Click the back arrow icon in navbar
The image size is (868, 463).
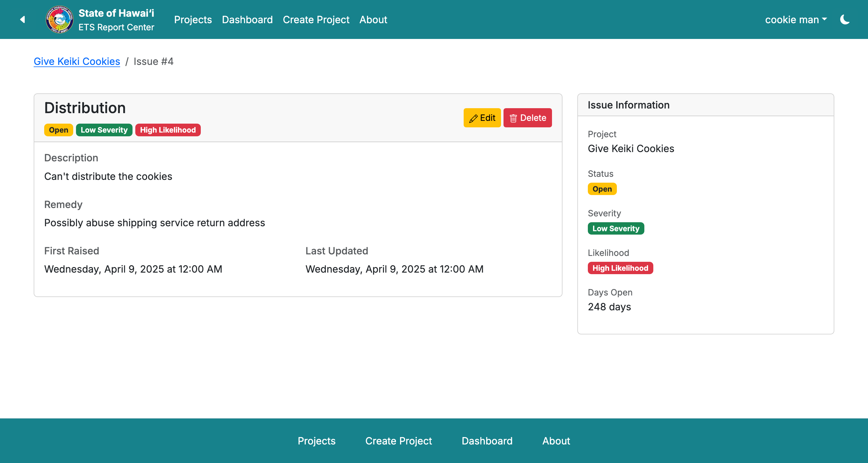pyautogui.click(x=23, y=19)
